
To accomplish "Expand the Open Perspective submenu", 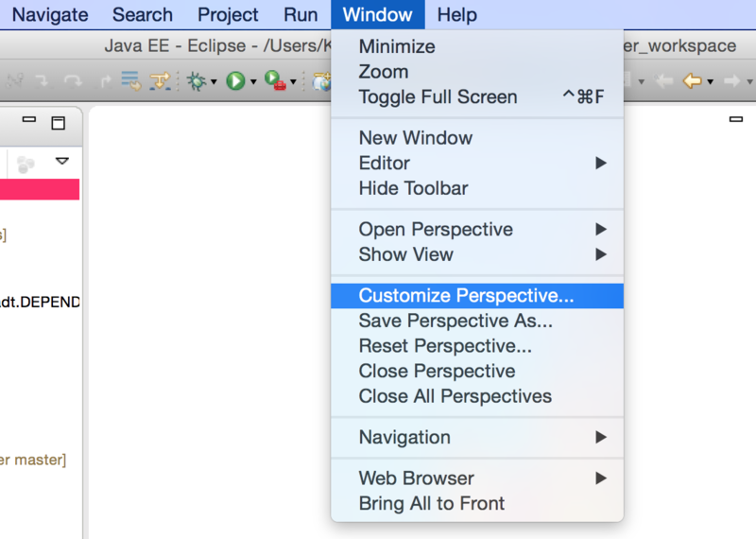I will tap(436, 229).
